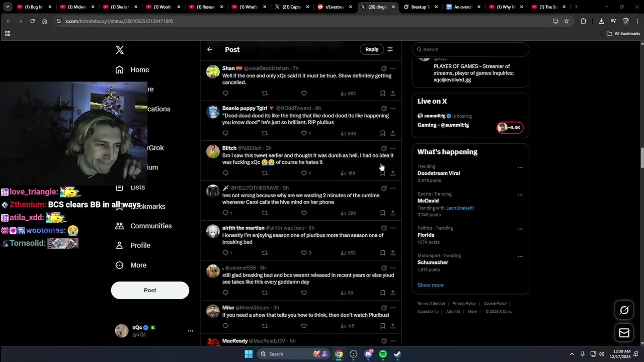Open Chrome downloads icon
644x362 pixels.
click(x=601, y=21)
